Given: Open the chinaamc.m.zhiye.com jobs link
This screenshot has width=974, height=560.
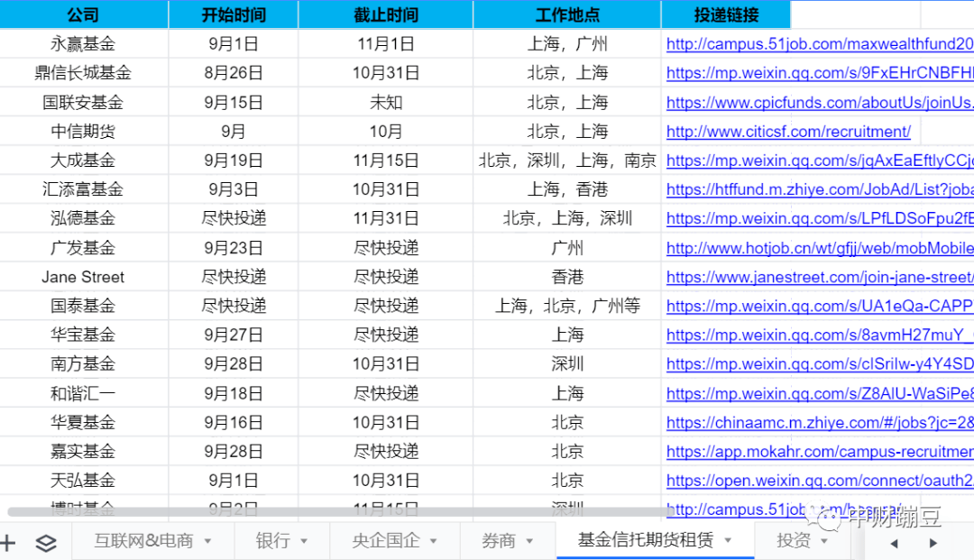Looking at the screenshot, I should click(x=819, y=422).
